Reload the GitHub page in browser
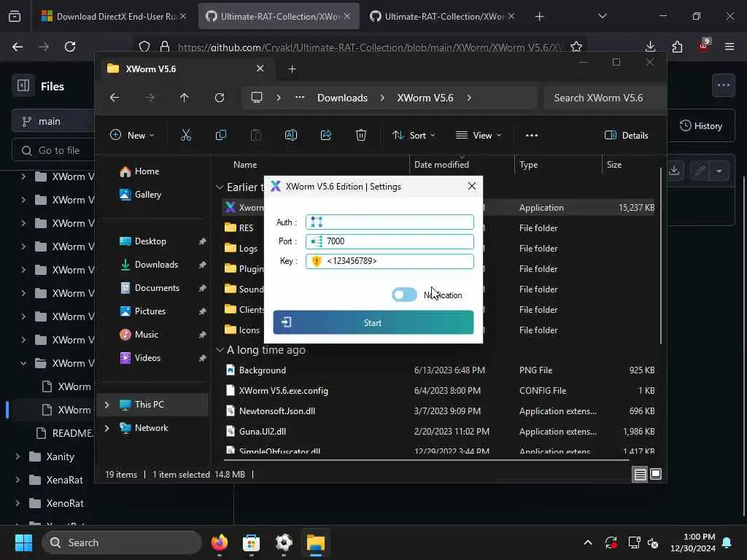The image size is (747, 560). (70, 47)
